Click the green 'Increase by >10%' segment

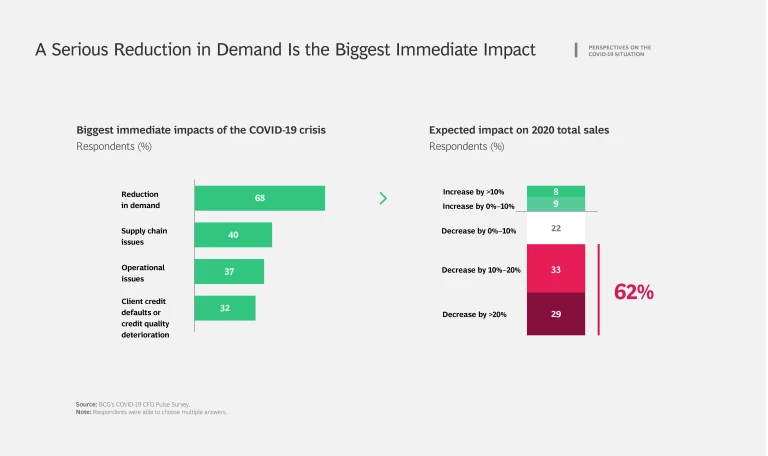click(556, 191)
